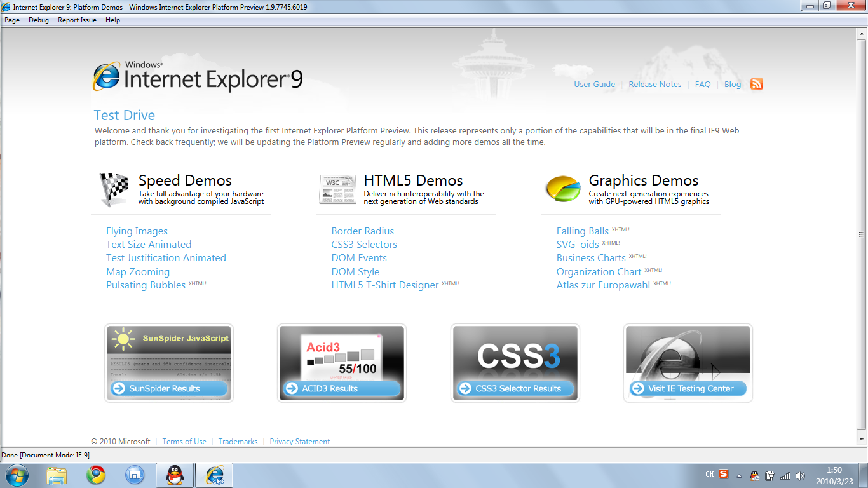This screenshot has height=488, width=868.
Task: Open the Help menu
Action: (112, 20)
